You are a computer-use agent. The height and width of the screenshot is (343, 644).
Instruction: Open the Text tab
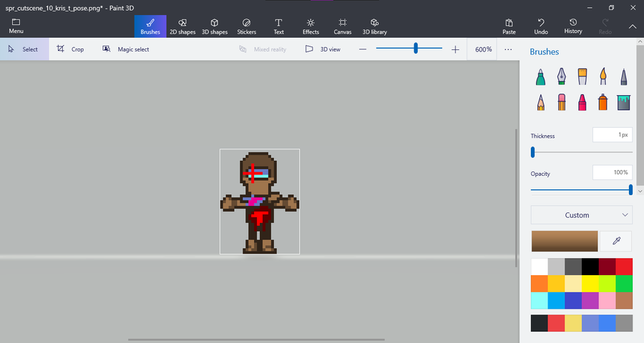(278, 26)
